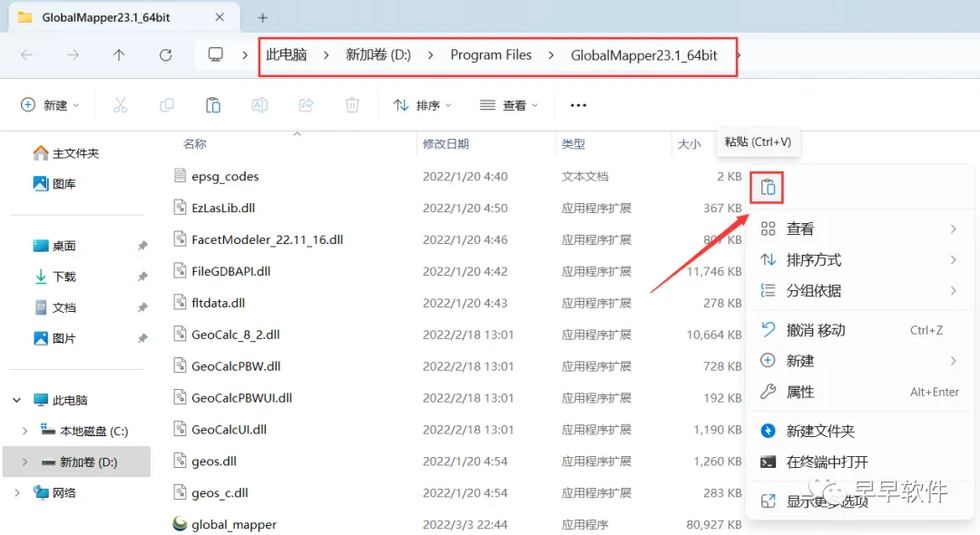
Task: Open 新建 submenu in context menu
Action: pyautogui.click(x=859, y=361)
